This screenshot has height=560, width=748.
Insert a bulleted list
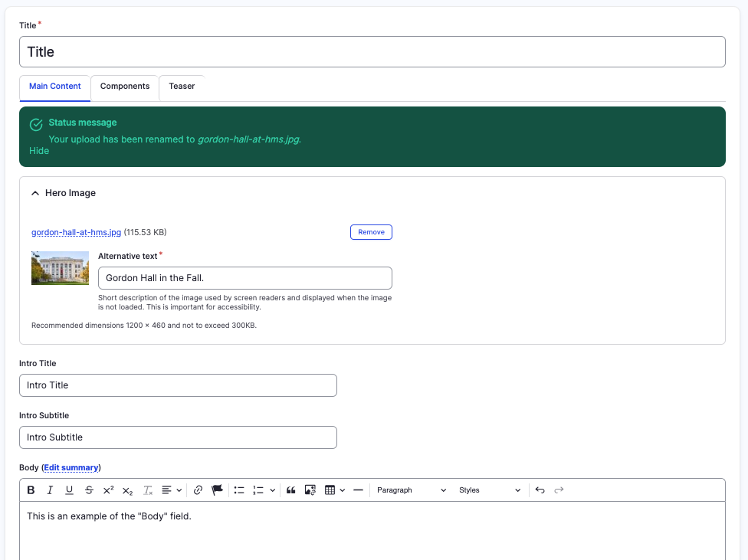tap(238, 490)
